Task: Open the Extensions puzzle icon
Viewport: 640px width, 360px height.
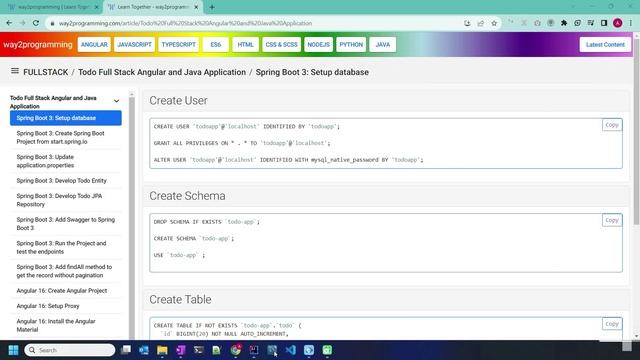Action: tap(564, 23)
